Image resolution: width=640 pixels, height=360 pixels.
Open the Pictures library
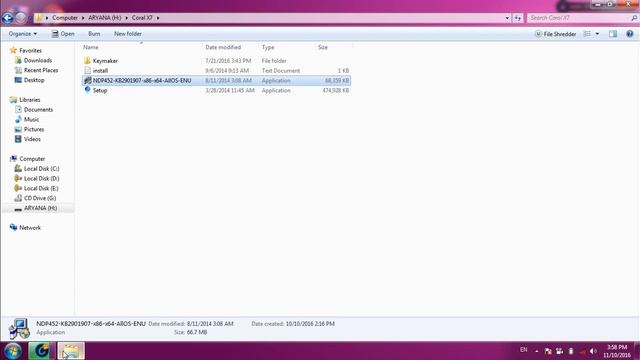[33, 129]
